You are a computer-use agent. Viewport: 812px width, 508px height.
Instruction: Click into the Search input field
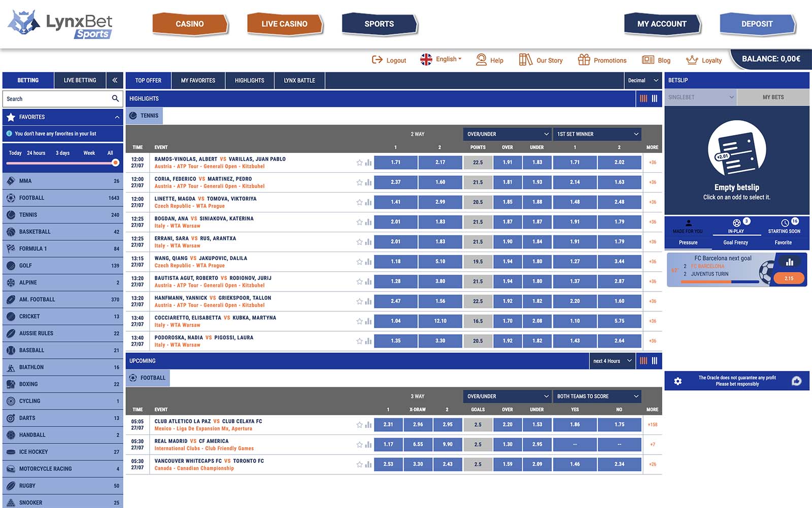[57, 99]
